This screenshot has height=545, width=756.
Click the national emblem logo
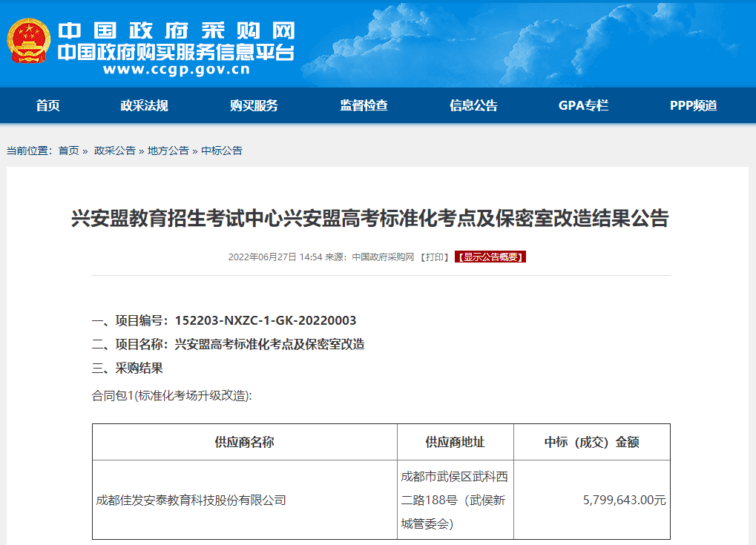(29, 41)
